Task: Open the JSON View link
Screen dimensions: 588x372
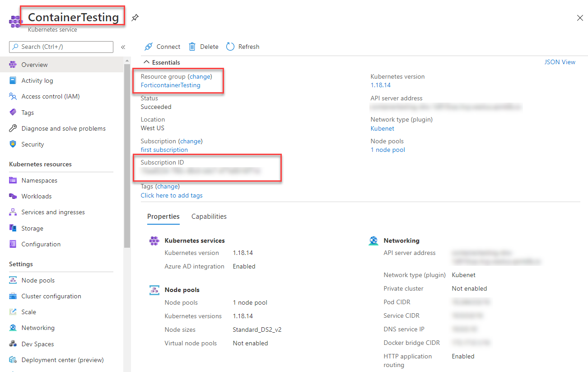Action: coord(560,62)
